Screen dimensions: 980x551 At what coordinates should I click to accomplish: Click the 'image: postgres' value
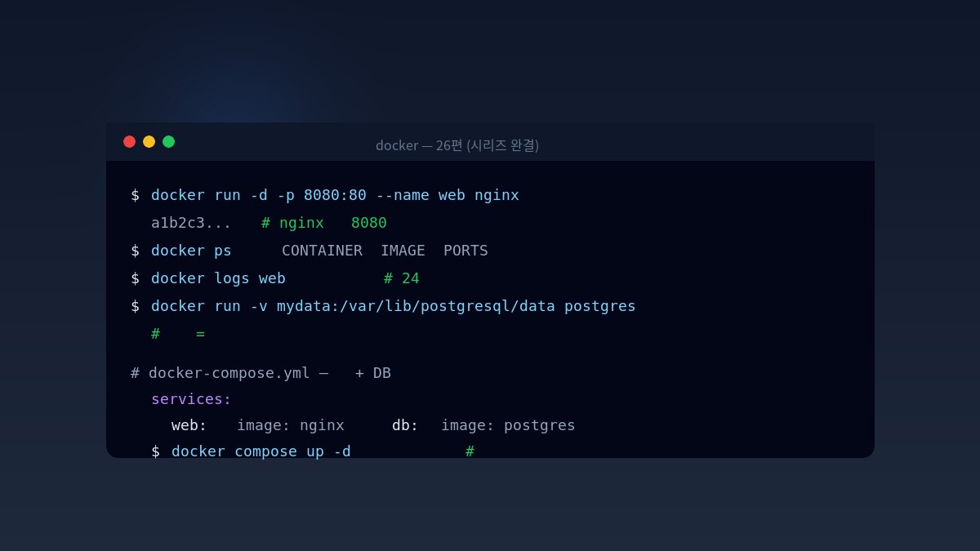[x=508, y=425]
